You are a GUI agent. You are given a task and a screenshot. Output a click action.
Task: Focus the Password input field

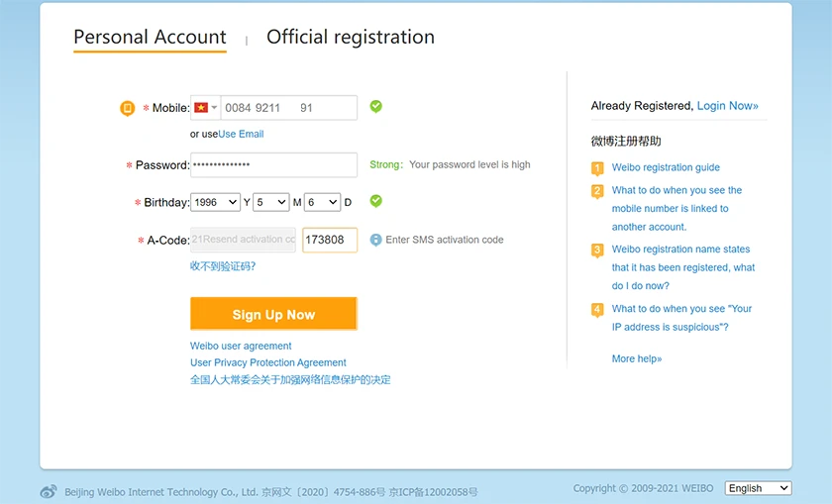click(273, 165)
